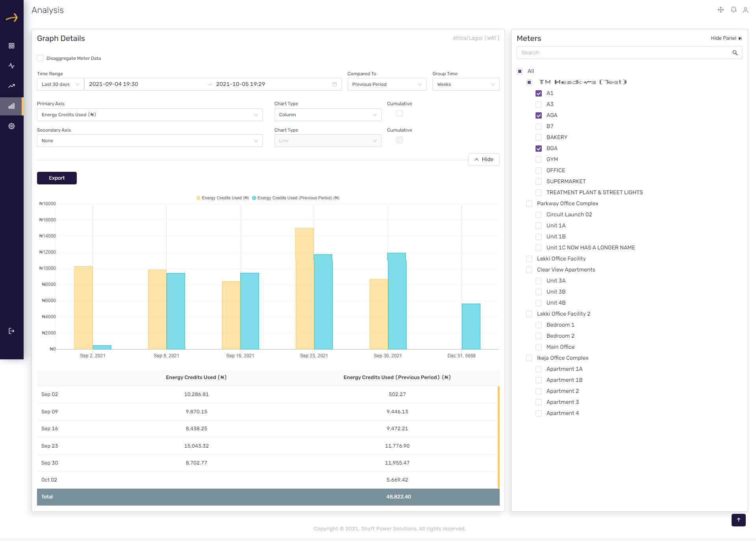Image resolution: width=756 pixels, height=541 pixels.
Task: Click the Sep 23, 2021 yellow column bar
Action: tap(305, 288)
